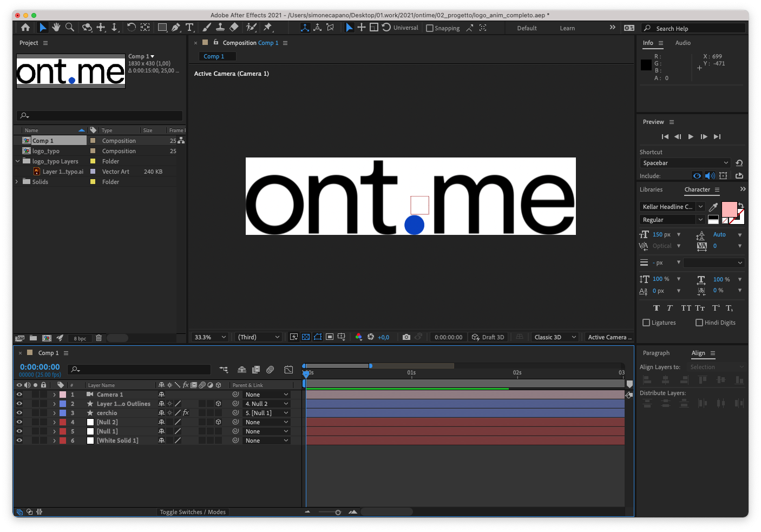Click the All Caps TT icon

pyautogui.click(x=686, y=308)
